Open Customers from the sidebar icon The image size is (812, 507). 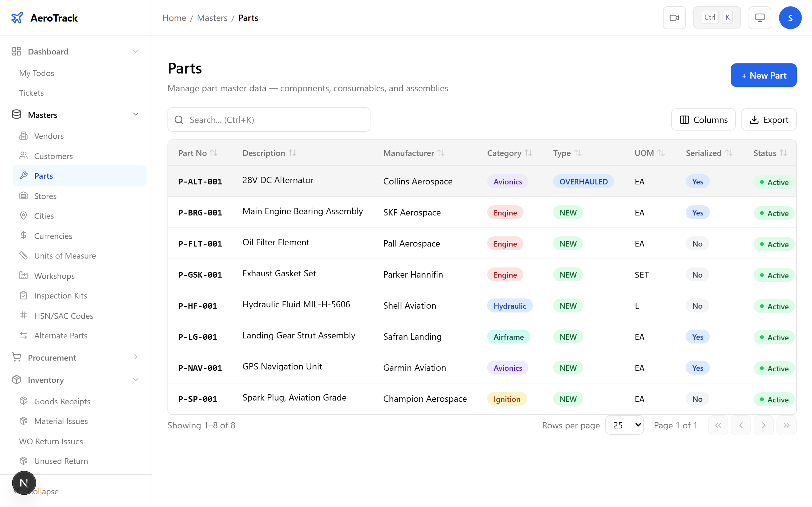coord(23,156)
